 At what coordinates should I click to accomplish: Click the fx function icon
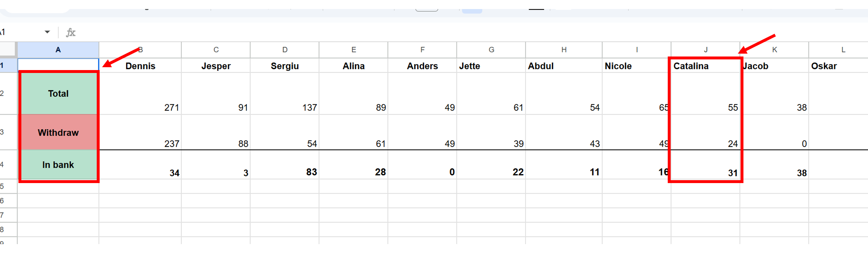pos(71,32)
